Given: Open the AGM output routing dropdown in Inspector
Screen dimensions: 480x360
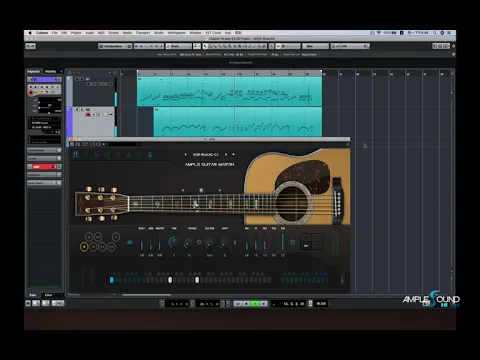Looking at the screenshot, I should [44, 127].
